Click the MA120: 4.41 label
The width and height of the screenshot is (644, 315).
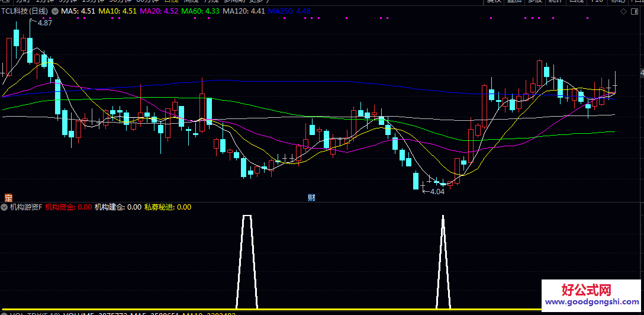click(243, 11)
